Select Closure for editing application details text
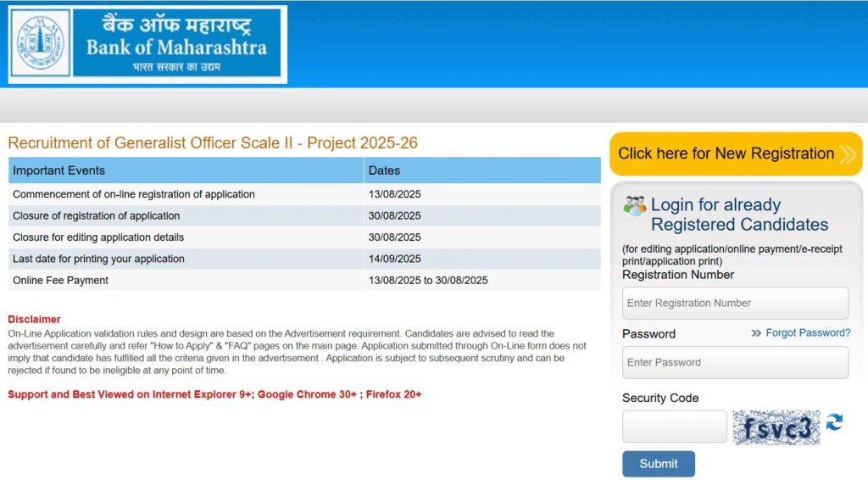Image resolution: width=868 pixels, height=480 pixels. point(98,237)
